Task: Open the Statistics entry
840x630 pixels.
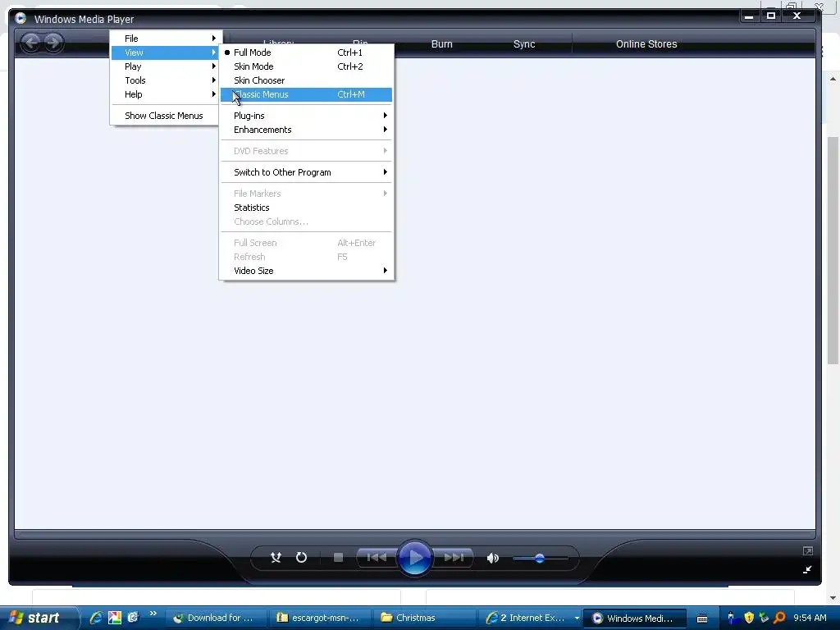Action: click(x=307, y=208)
